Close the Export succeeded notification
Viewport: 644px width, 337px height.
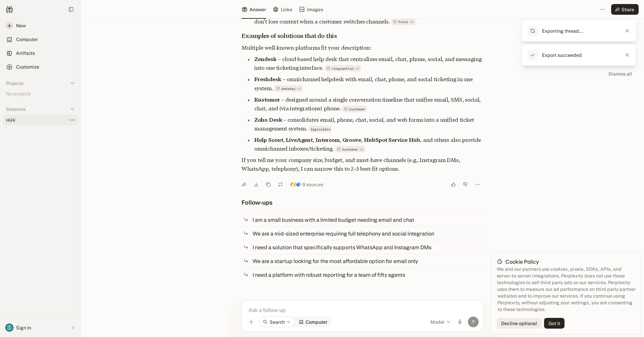tap(627, 55)
